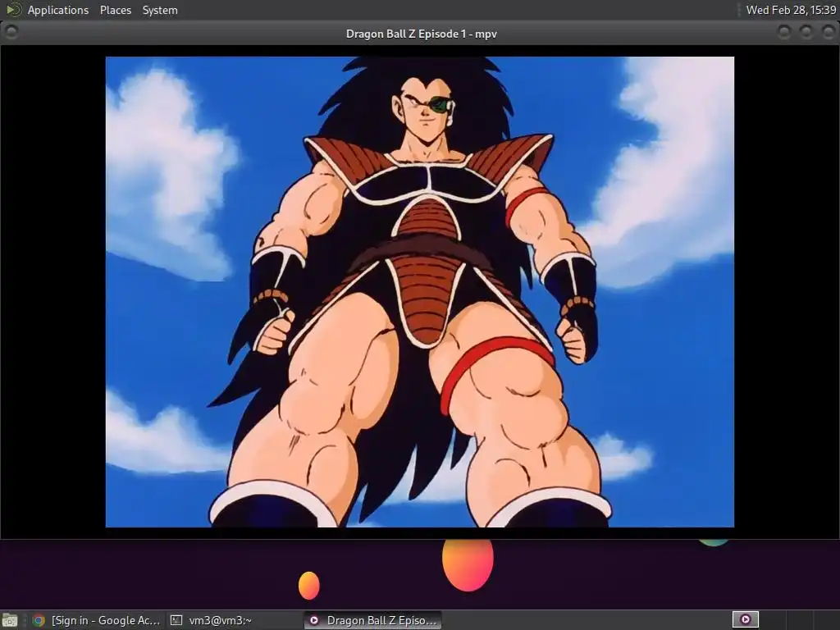Viewport: 840px width, 630px height.
Task: Open the clock showing Wed Feb 28, 15:39
Action: click(x=791, y=10)
